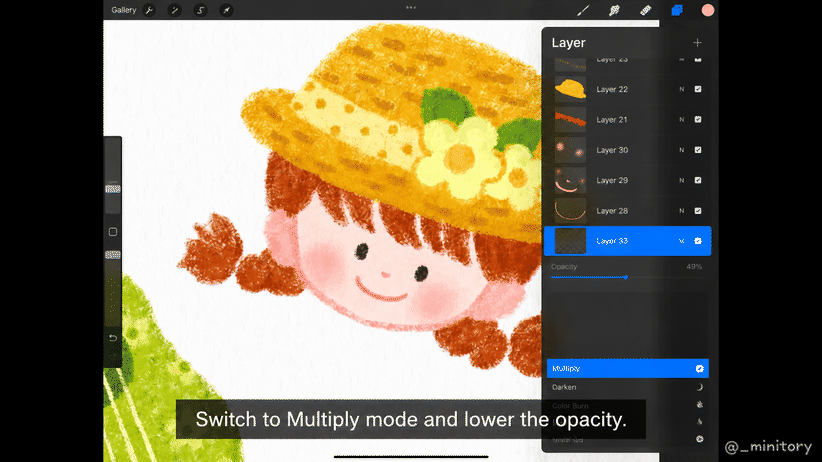Select the Layer 30 row

coord(628,150)
